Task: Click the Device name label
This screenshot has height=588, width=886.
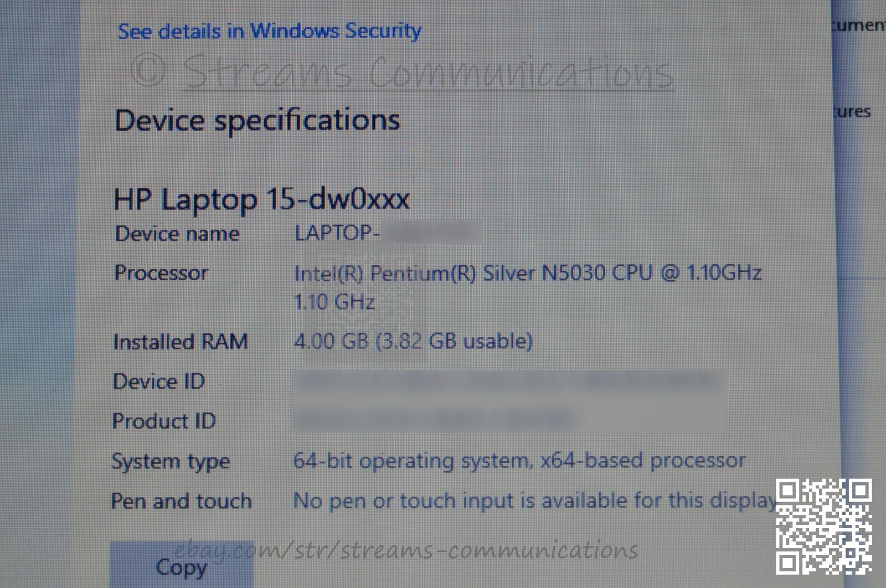Action: click(177, 234)
